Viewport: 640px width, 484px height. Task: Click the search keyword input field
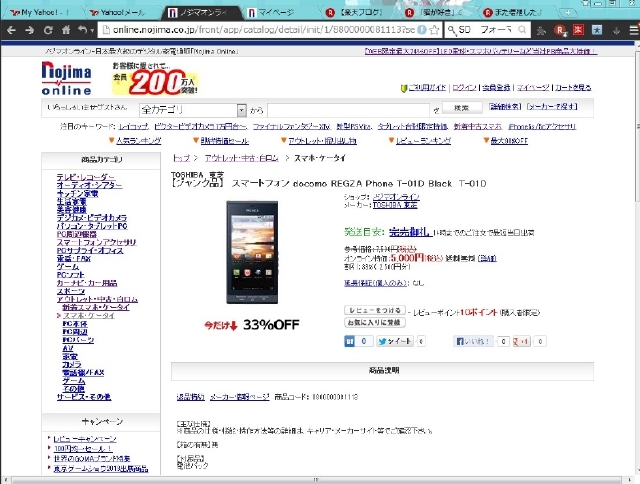point(352,109)
